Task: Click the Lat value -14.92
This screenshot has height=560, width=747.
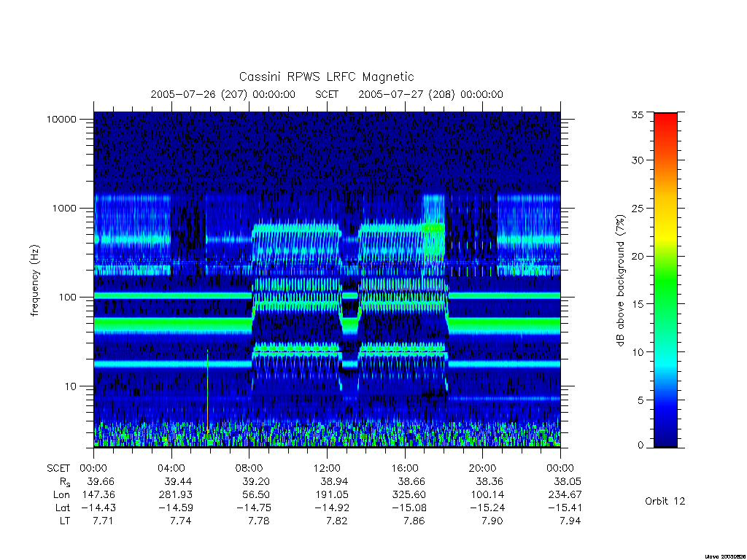Action: point(332,507)
